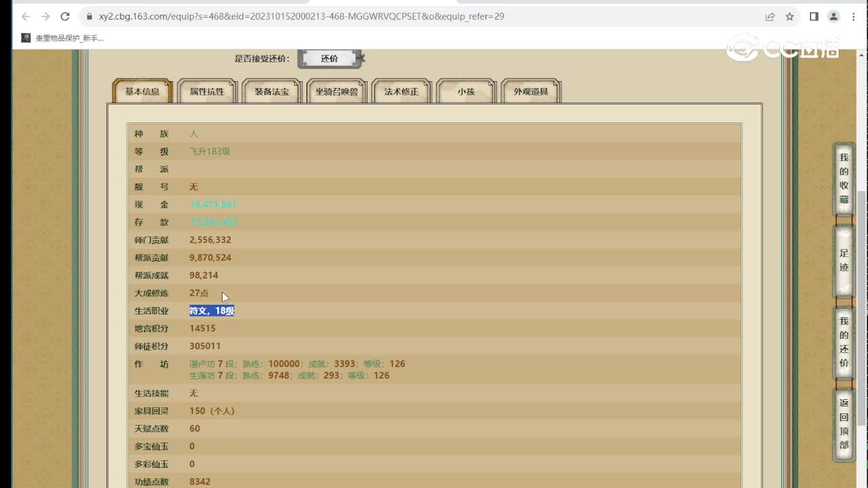Click 师门贡献 value 2,556,332
The width and height of the screenshot is (868, 488).
coord(210,240)
